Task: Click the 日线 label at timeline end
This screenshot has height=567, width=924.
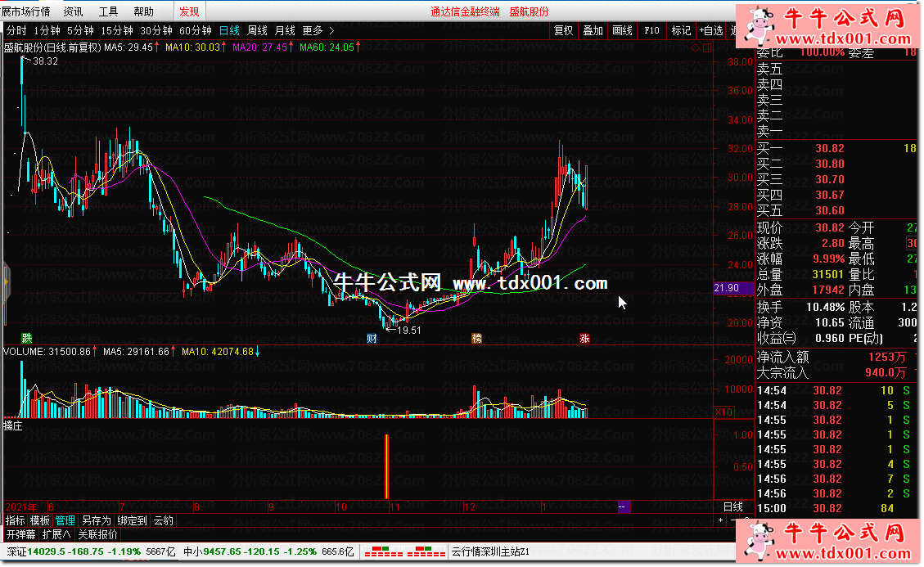Action: 733,506
